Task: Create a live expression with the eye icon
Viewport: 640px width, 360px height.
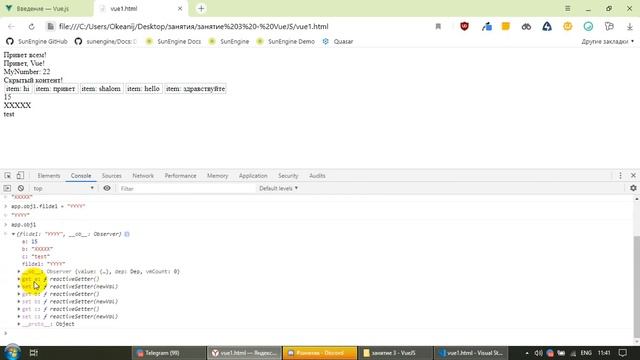Action: coord(107,188)
